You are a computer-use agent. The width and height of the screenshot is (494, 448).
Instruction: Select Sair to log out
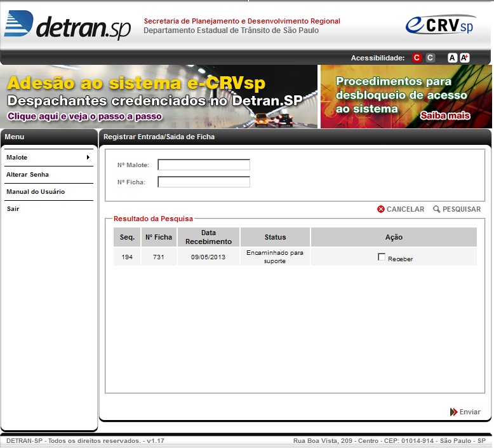pyautogui.click(x=13, y=208)
